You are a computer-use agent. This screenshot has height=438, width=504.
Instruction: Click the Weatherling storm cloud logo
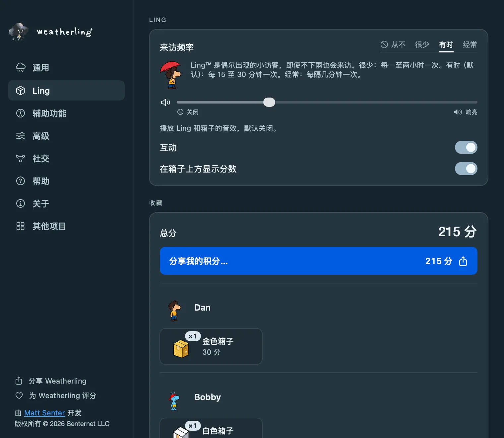coord(19,32)
